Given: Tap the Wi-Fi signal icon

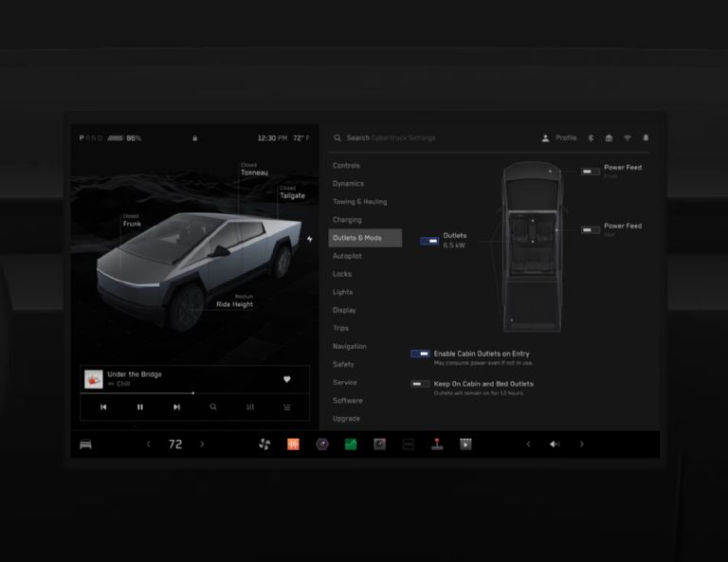Looking at the screenshot, I should [x=628, y=137].
